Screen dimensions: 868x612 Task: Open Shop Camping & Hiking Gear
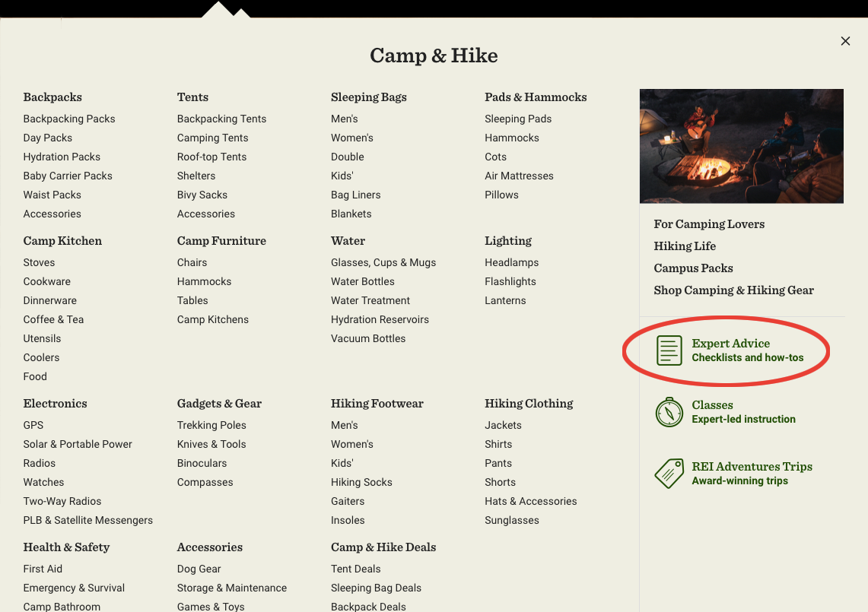click(733, 290)
